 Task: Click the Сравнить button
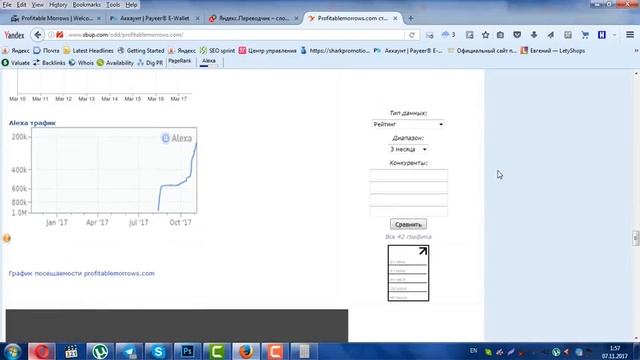[408, 224]
